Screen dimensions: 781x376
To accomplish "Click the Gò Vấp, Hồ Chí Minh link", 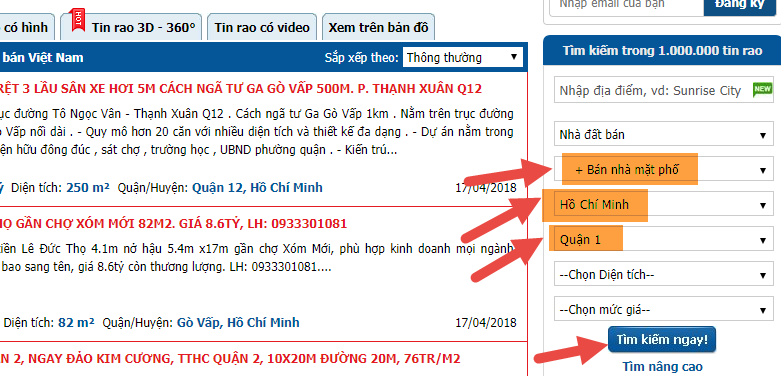I will coord(238,322).
